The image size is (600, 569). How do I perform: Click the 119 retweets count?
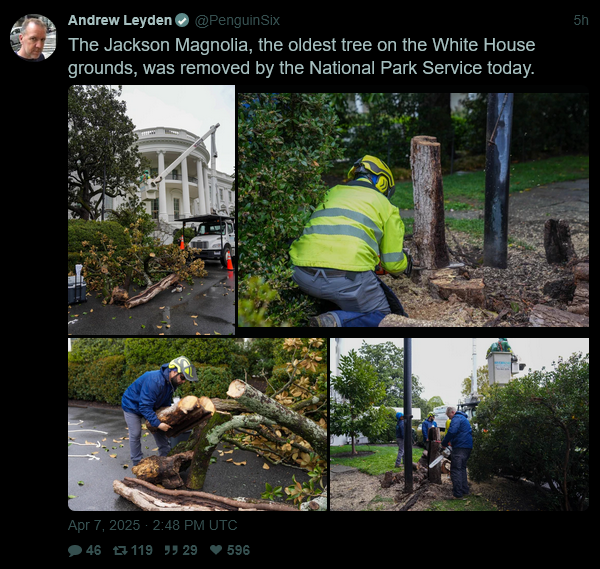pos(142,550)
